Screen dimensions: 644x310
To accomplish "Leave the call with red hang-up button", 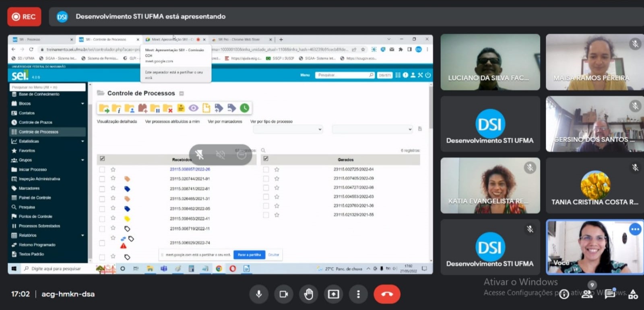I will point(387,294).
